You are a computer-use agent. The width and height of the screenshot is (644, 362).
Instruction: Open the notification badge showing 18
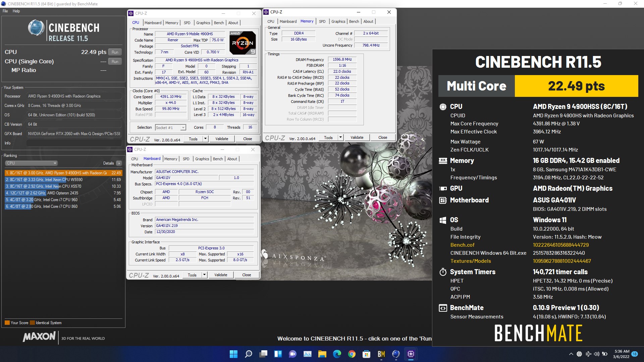click(x=635, y=354)
